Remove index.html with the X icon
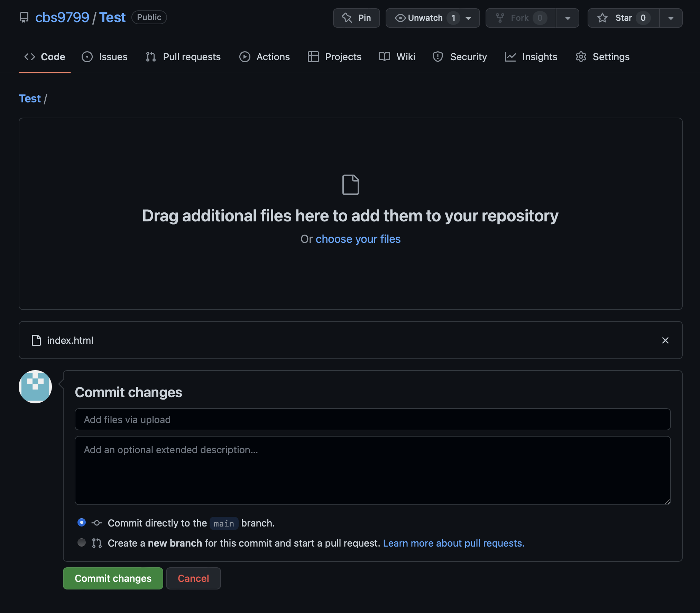The image size is (700, 613). click(x=665, y=340)
